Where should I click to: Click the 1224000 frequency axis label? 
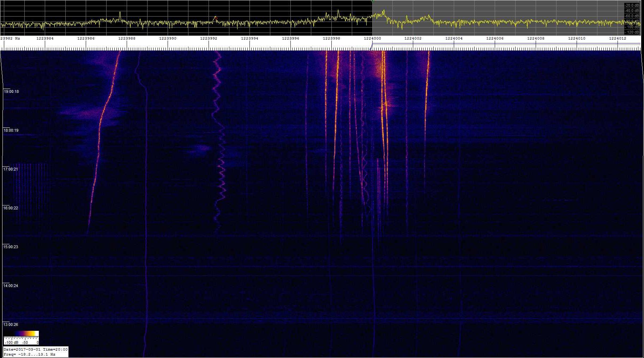tap(373, 38)
